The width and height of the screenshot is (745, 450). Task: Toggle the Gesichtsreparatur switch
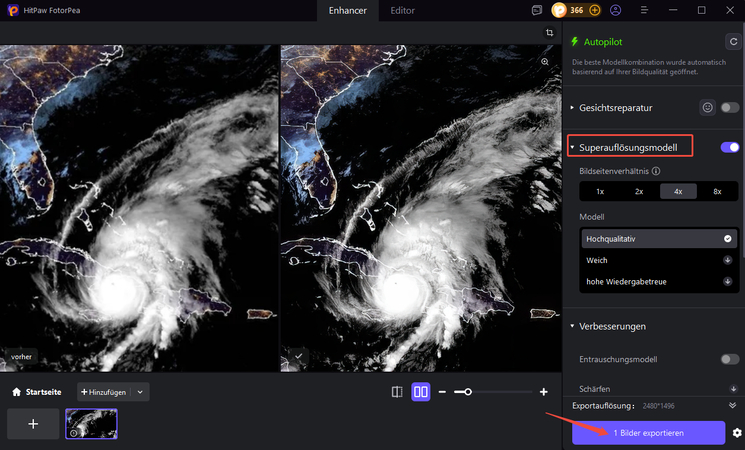tap(730, 107)
